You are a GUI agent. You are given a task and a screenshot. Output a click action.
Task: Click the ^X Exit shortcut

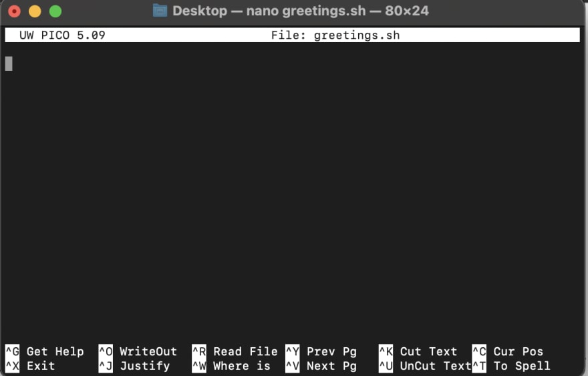(30, 366)
